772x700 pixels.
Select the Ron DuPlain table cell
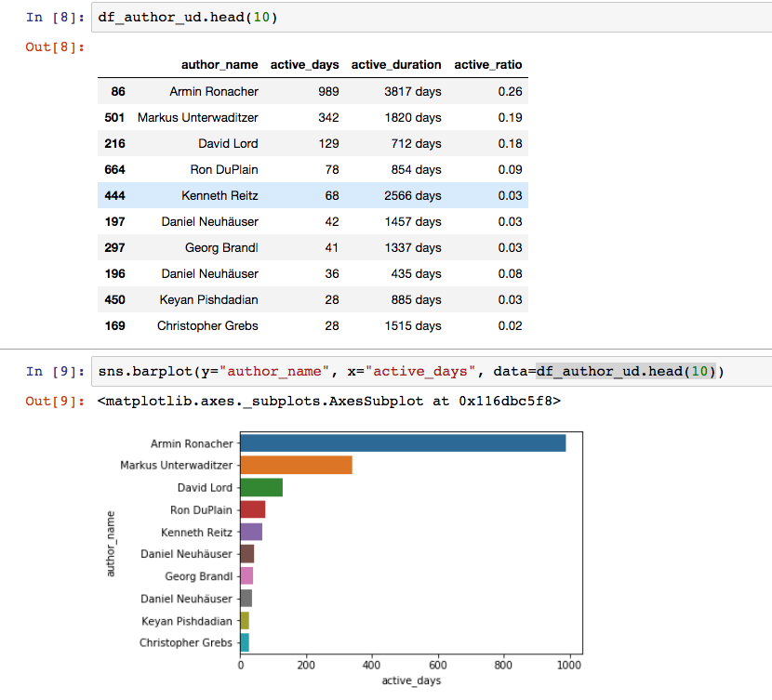[x=224, y=170]
